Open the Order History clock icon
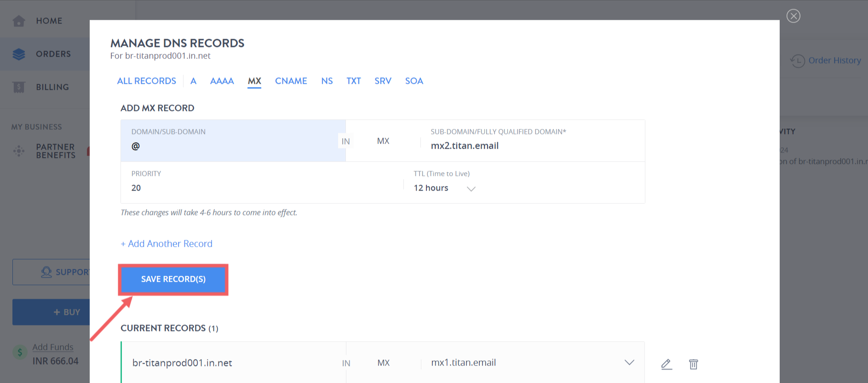868x383 pixels. 798,61
